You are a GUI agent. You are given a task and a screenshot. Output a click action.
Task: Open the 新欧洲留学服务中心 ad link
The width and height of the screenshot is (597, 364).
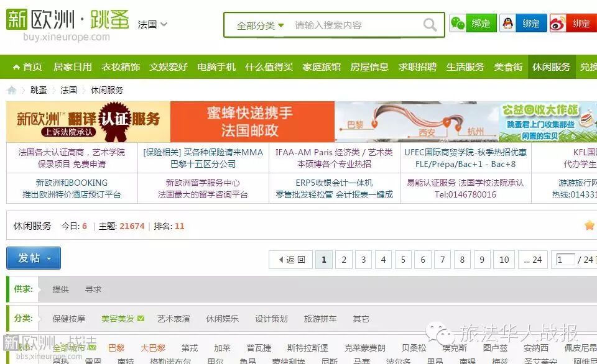pyautogui.click(x=203, y=188)
